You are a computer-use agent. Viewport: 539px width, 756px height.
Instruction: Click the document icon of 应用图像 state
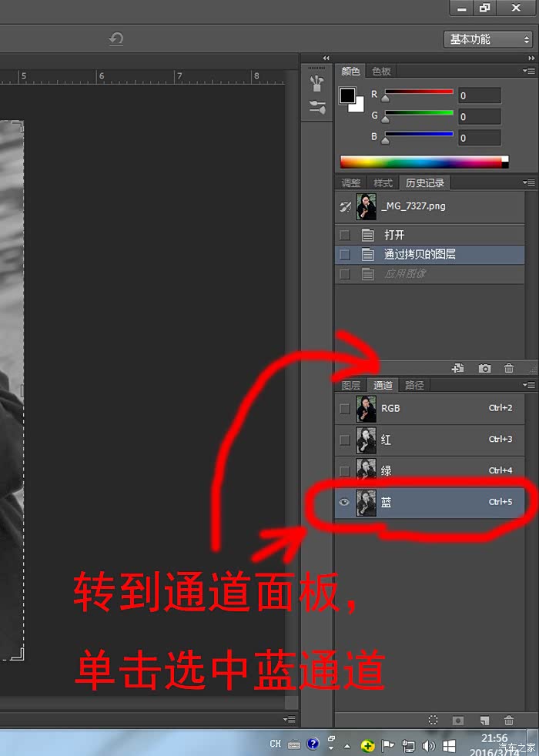(367, 274)
